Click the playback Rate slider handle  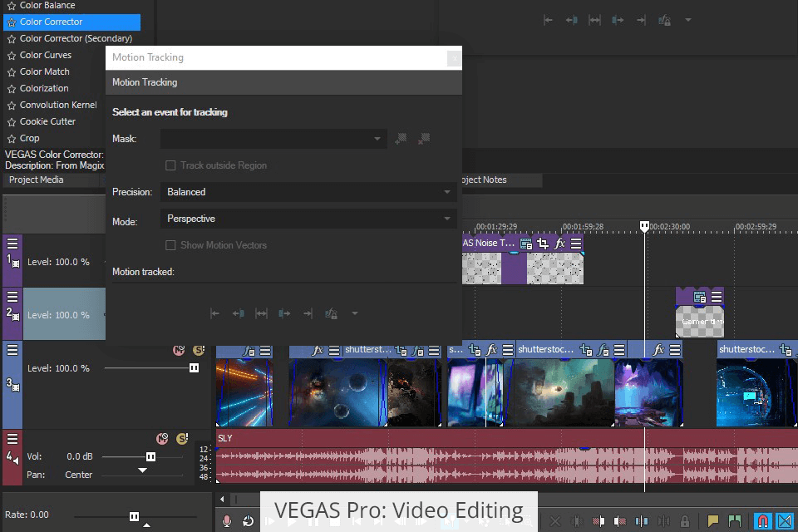(134, 517)
